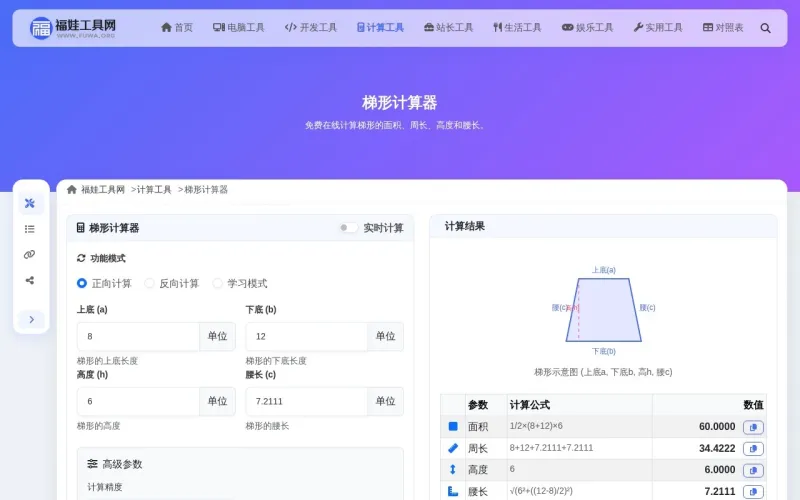Follow the 计算工具 breadcrumb link
This screenshot has height=500, width=800.
154,190
